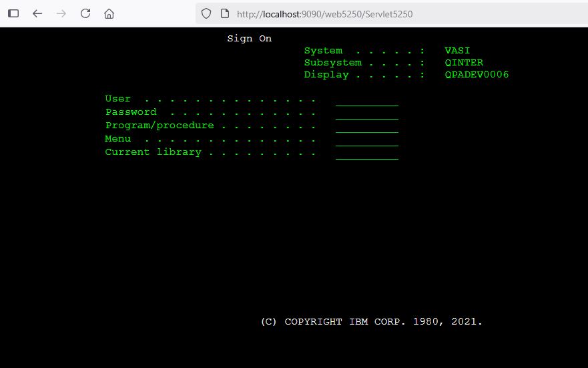Click the QPADEV0006 display name
The width and height of the screenshot is (588, 368).
(x=477, y=75)
